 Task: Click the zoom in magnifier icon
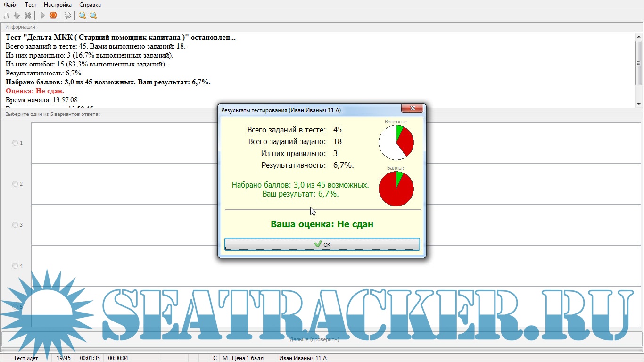[x=83, y=16]
